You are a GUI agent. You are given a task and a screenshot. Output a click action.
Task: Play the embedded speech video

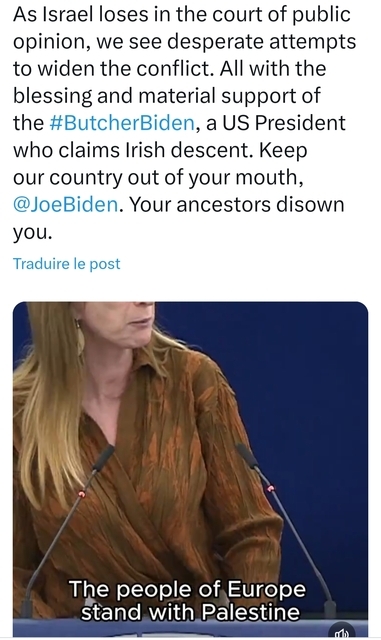(x=190, y=469)
